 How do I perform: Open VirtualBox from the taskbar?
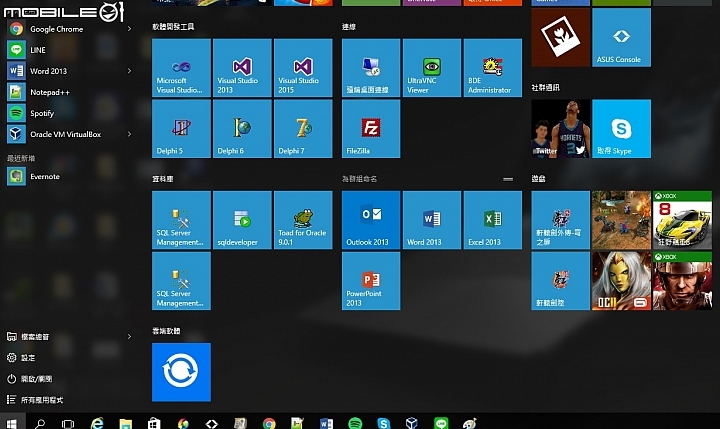[412, 423]
